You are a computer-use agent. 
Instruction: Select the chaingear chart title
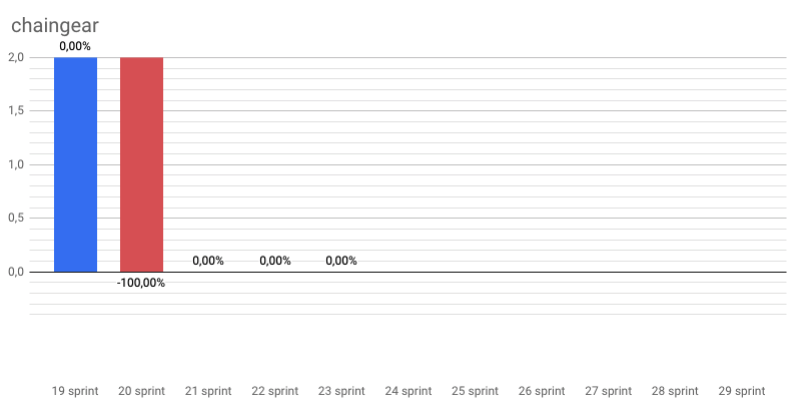point(55,25)
